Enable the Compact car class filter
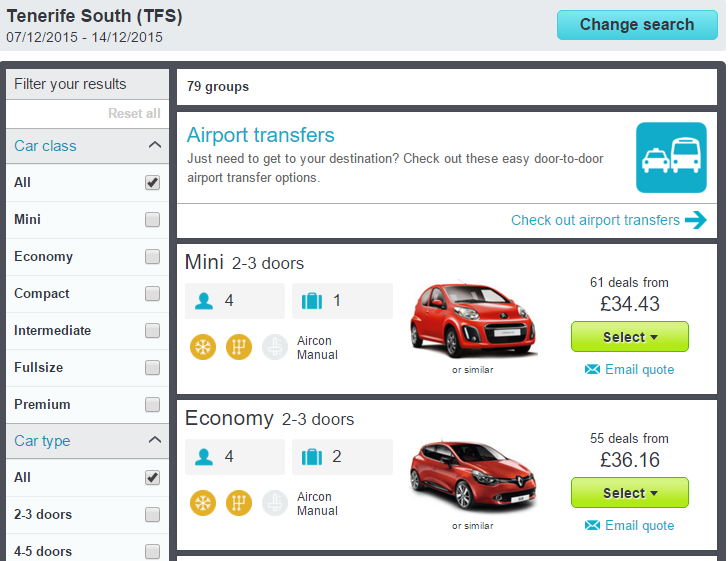Viewport: 728px width, 561px height. tap(152, 294)
